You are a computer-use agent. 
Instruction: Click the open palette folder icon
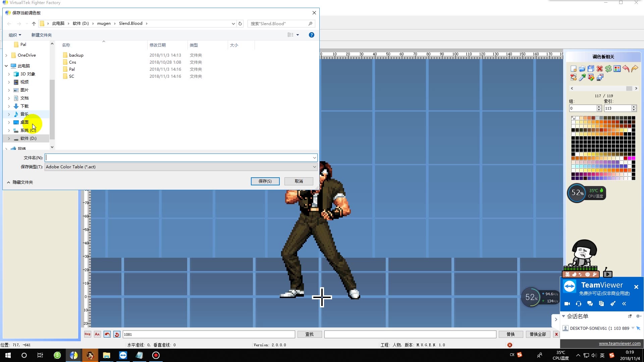[x=582, y=69]
